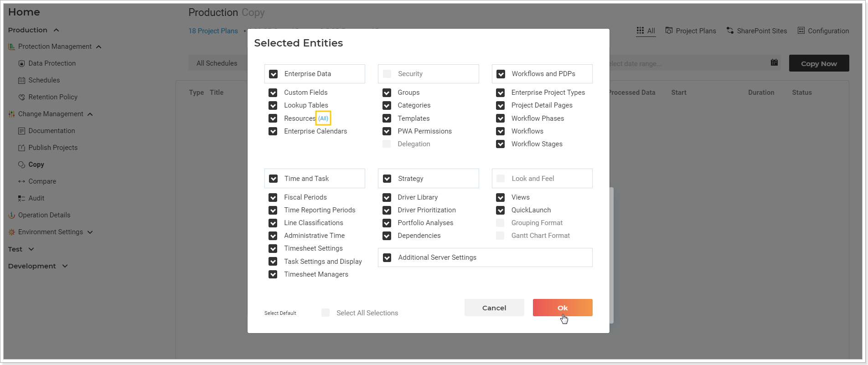Viewport: 868px width, 365px height.
Task: Click the Retention Policy icon
Action: coord(21,97)
